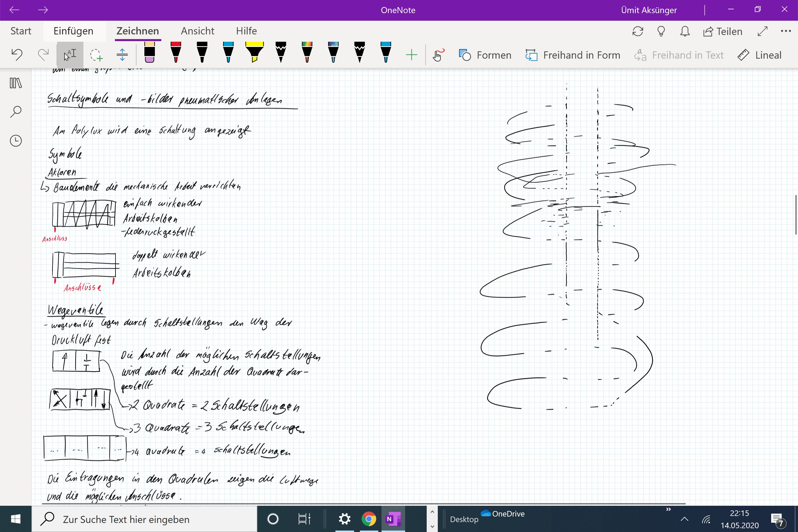Expand the taskbar toolbar overflow chevron

[668, 509]
